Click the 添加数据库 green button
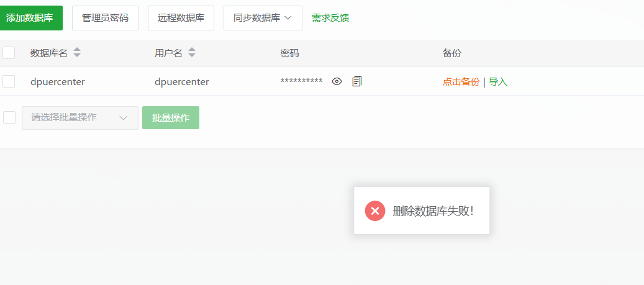644x285 pixels. point(30,18)
